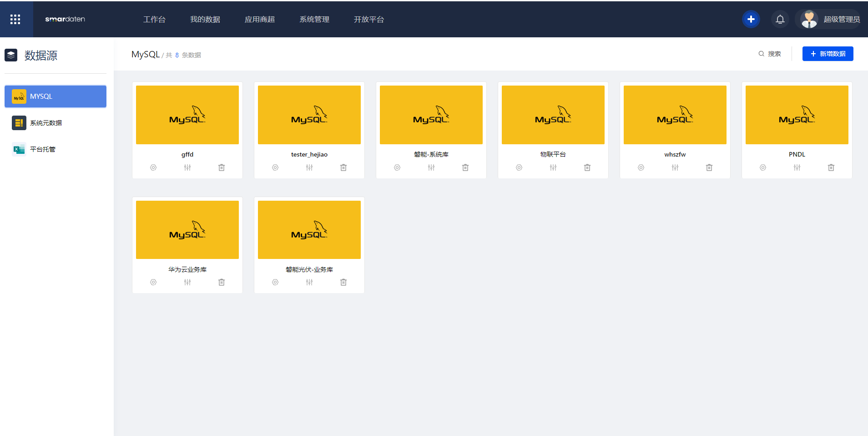
Task: Click the gffd card title text
Action: (x=187, y=154)
